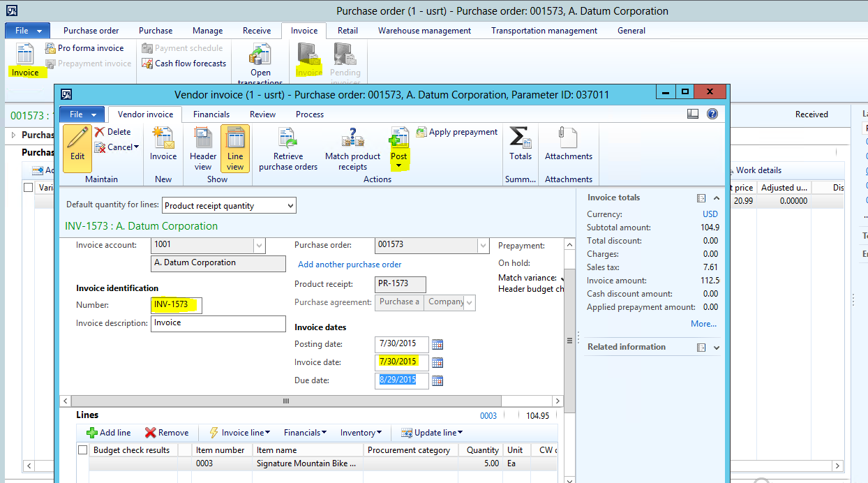Viewport: 868px width, 483px height.
Task: Check the Lines grid header checkbox
Action: (83, 450)
